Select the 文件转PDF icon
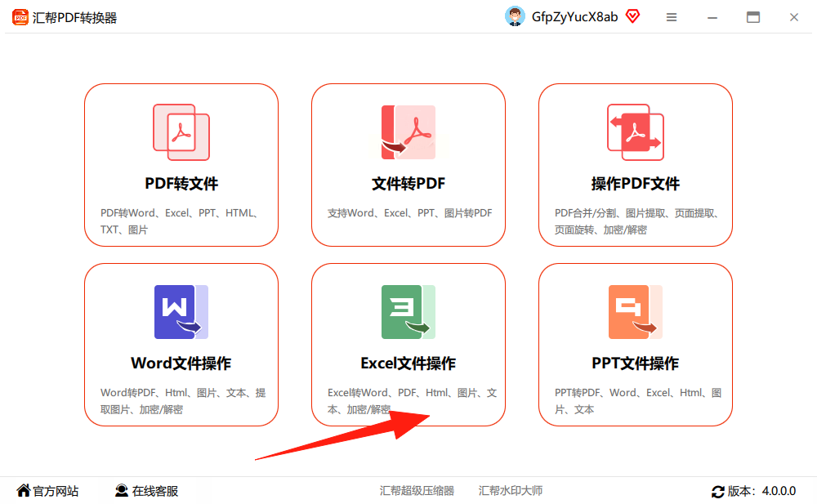Image resolution: width=817 pixels, height=504 pixels. 408,132
